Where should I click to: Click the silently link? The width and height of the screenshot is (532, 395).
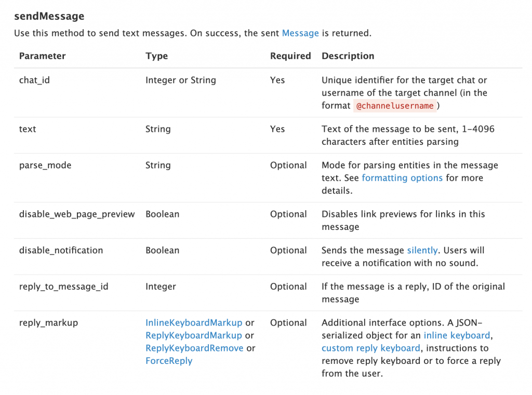[x=422, y=250]
